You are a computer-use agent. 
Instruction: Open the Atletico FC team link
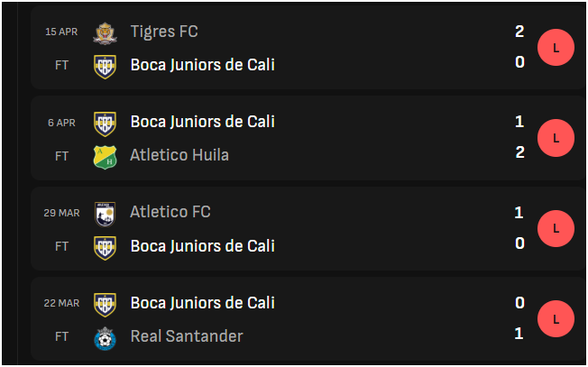[170, 212]
